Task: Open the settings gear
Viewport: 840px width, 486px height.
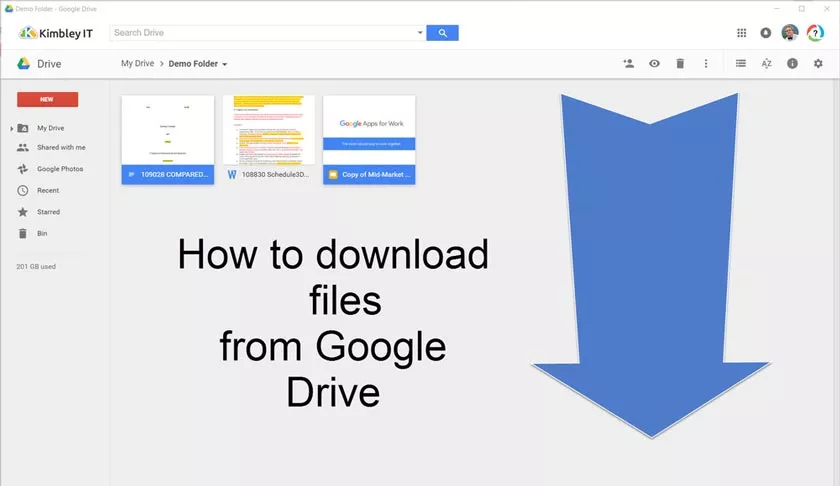Action: [x=818, y=63]
